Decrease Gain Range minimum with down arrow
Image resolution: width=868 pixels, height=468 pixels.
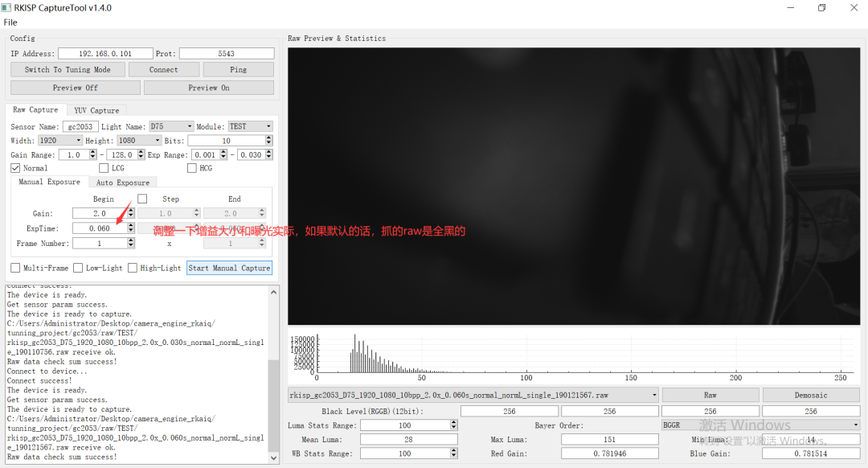point(92,156)
